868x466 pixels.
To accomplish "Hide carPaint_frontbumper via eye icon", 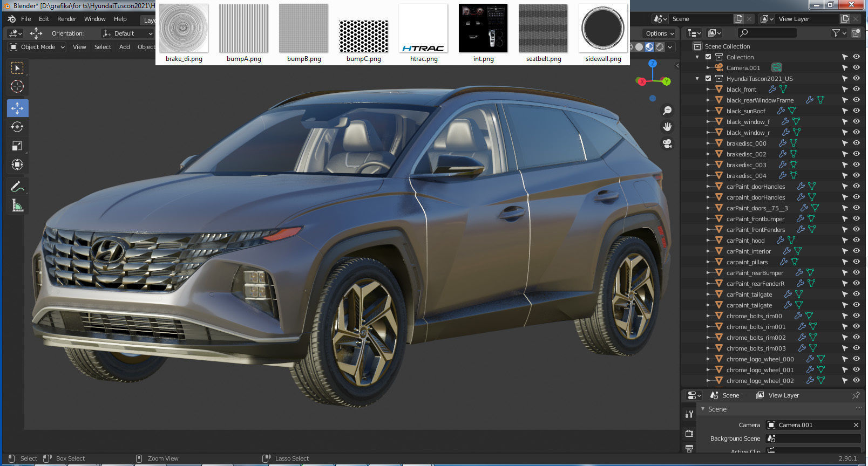I will (857, 219).
